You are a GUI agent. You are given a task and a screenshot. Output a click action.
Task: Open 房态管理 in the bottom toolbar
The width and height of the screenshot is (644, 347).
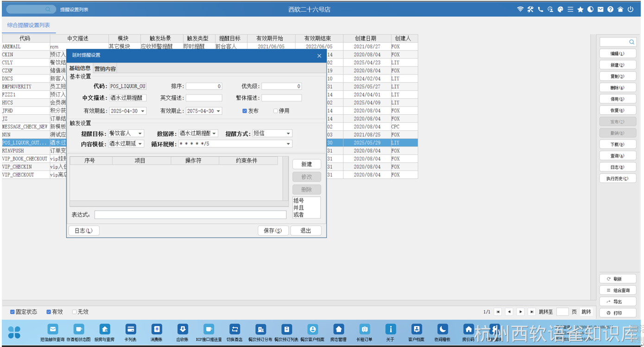tap(339, 333)
